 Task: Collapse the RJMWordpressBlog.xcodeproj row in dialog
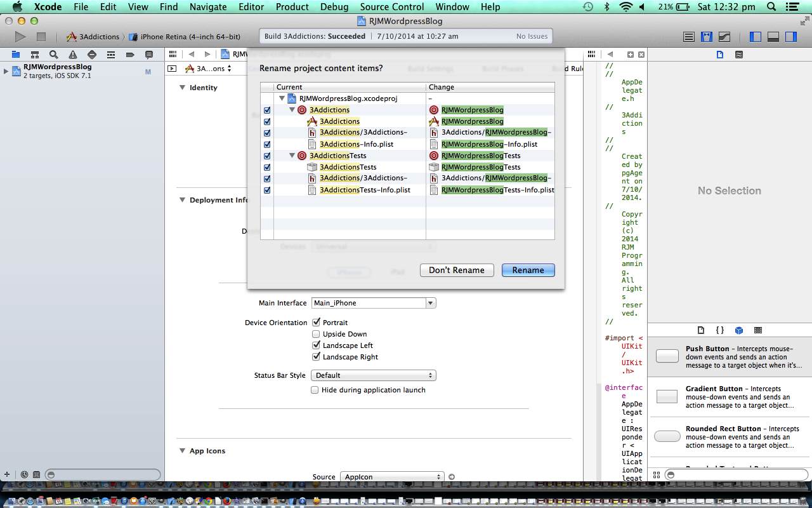coord(282,98)
